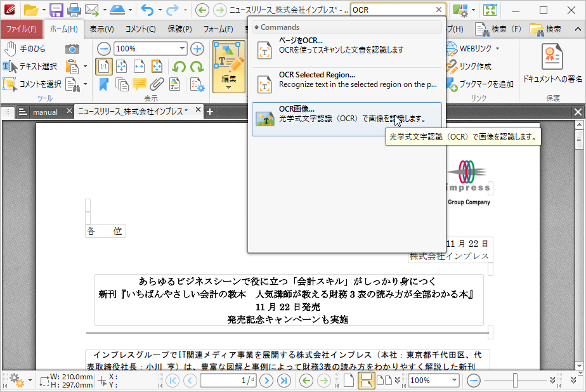This screenshot has height=392, width=586.
Task: Fit page width icon
Action: pos(139,67)
